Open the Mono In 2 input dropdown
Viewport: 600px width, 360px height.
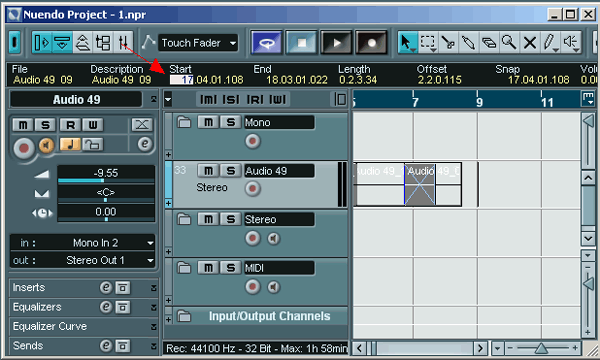point(83,243)
